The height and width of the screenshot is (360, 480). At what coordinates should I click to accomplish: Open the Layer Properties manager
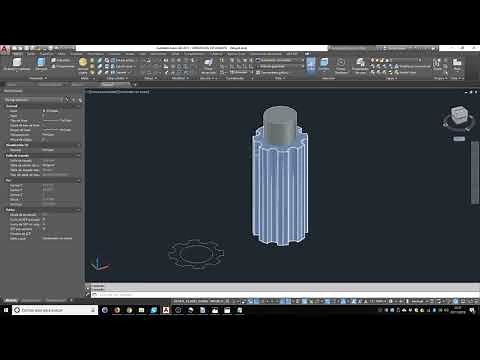360,64
